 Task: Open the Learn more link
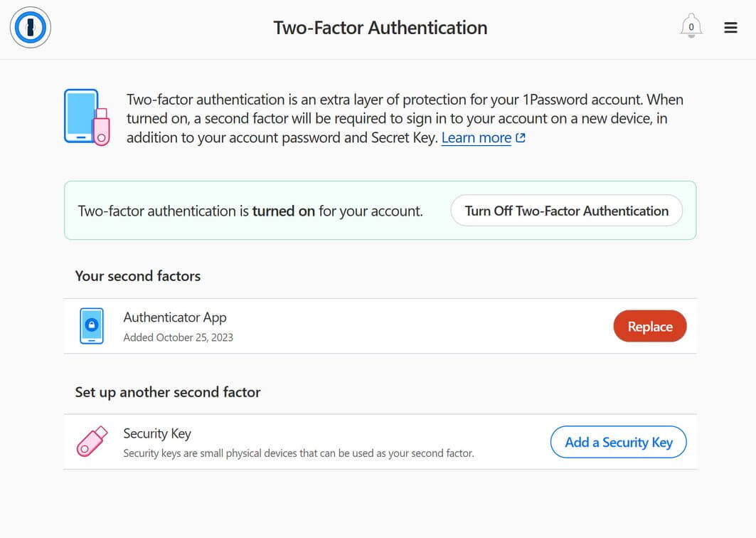coord(476,138)
